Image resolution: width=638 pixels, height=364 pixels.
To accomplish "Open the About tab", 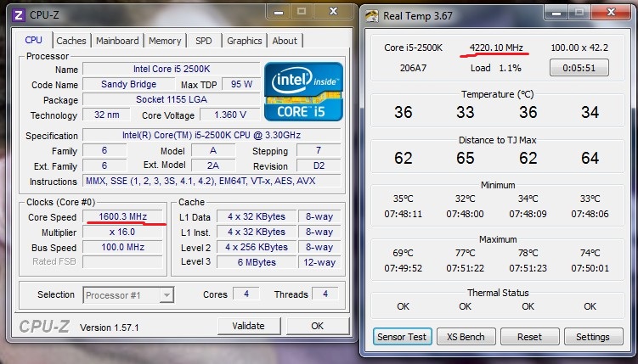I will 285,41.
